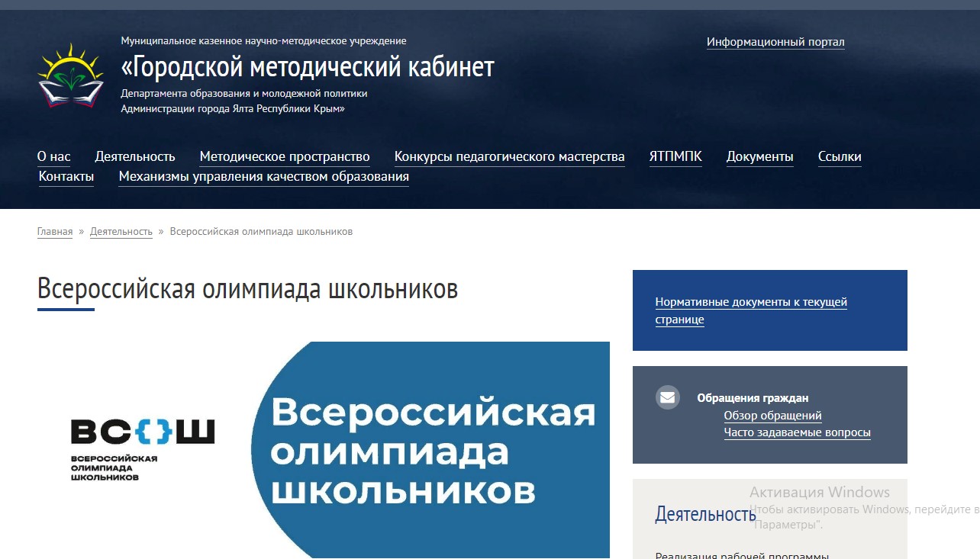Screen dimensions: 980x559
Task: Select Ссылки in the top navigation
Action: coord(840,156)
